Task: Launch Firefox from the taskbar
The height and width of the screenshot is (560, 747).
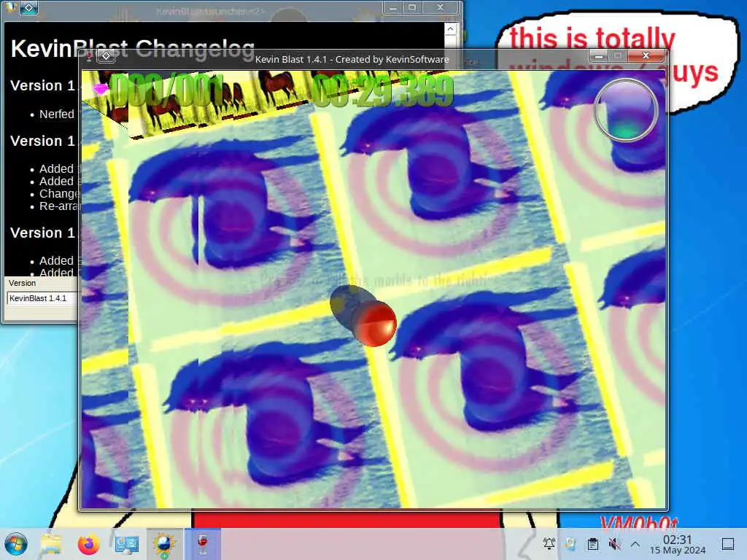Action: pos(88,544)
